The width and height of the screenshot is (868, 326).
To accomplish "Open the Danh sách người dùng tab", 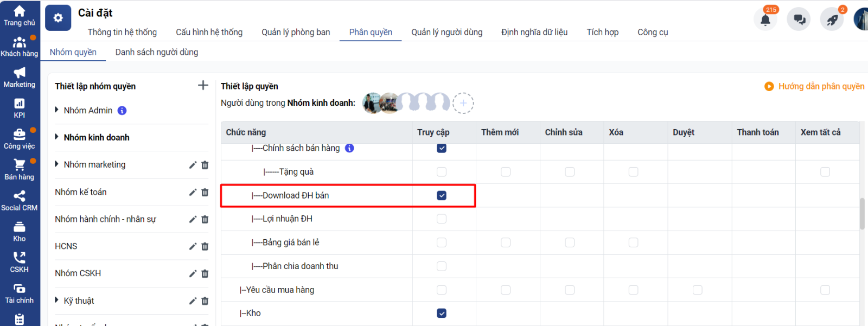I will point(157,52).
